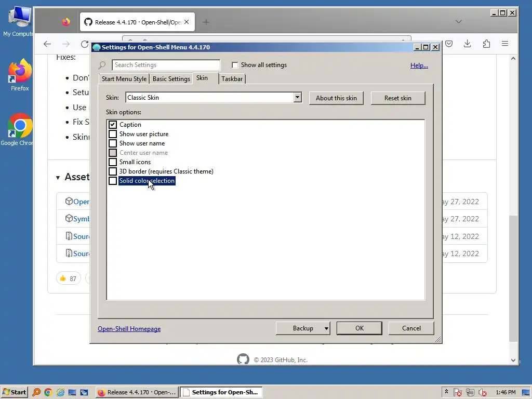
Task: Click the Open-Shell icon in the dialog title bar
Action: point(96,47)
